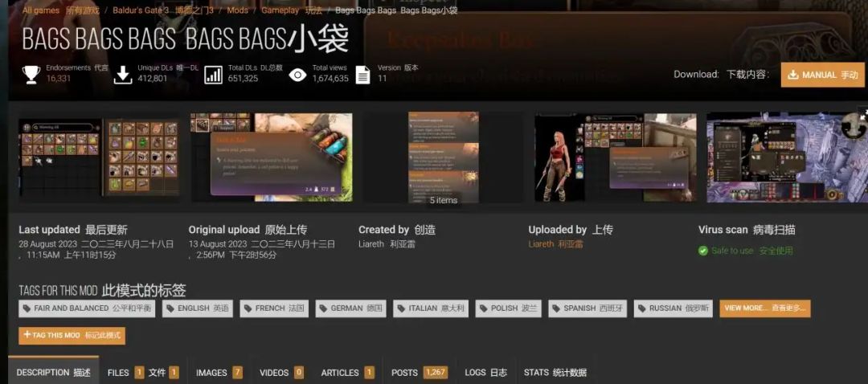Open the Mods breadcrumb link

(x=237, y=10)
